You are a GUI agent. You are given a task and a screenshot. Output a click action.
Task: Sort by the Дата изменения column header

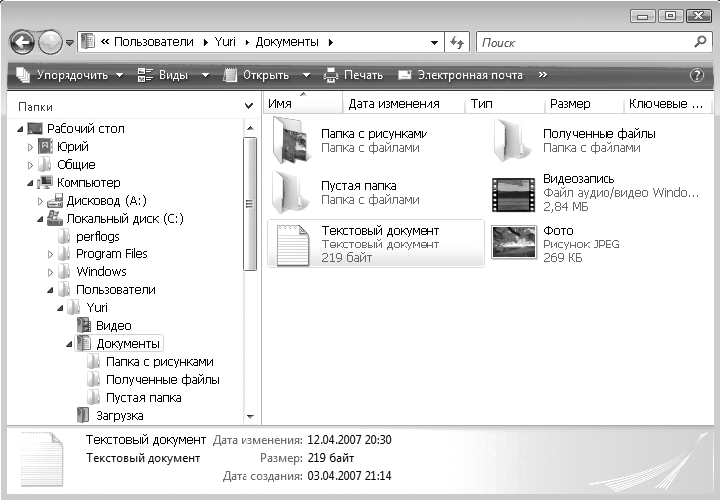coord(393,104)
